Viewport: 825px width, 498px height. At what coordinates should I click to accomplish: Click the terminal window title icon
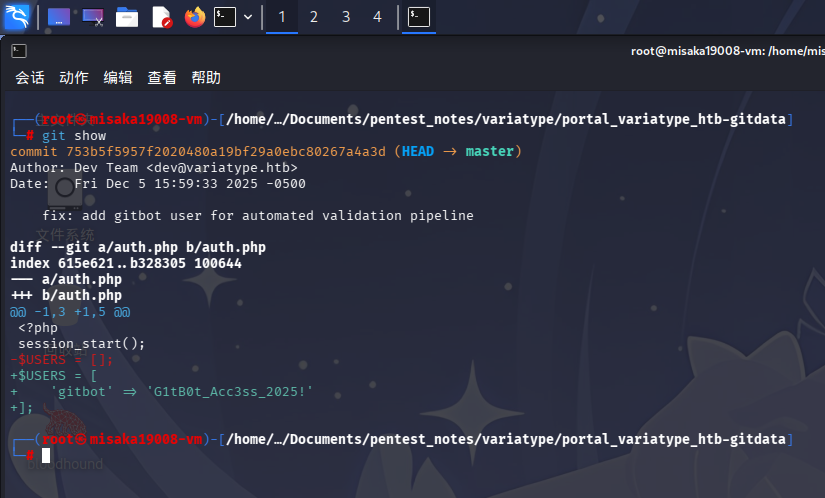pyautogui.click(x=19, y=51)
